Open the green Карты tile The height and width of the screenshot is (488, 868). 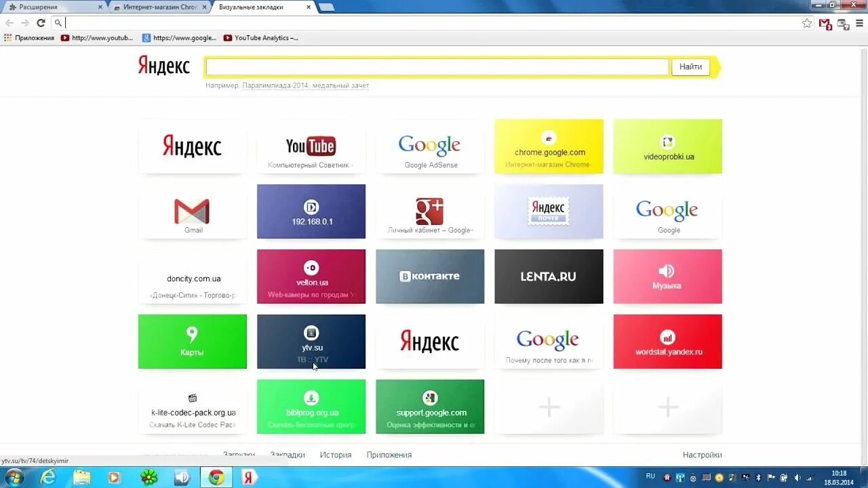193,342
